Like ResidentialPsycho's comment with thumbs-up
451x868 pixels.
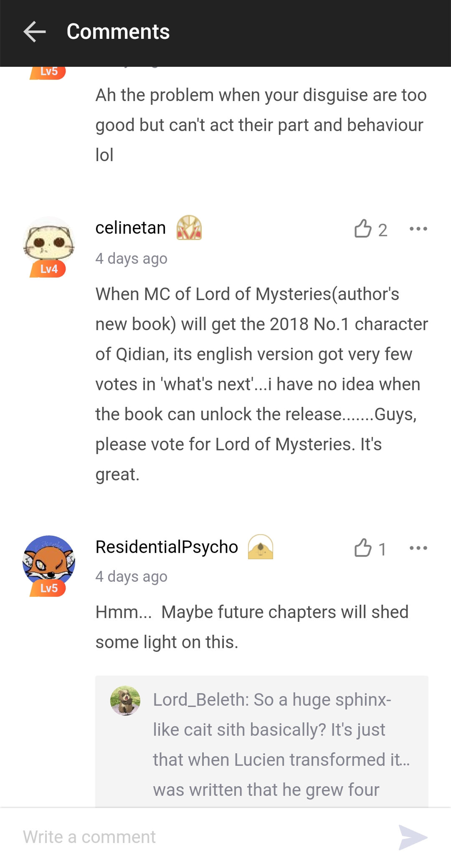point(363,548)
